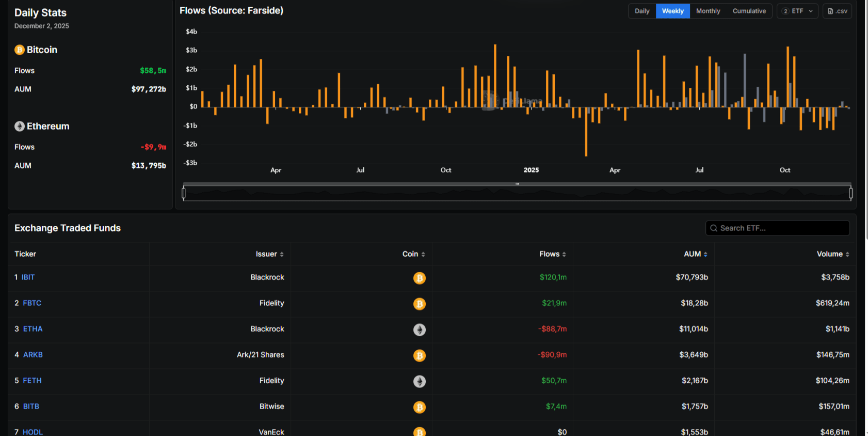
Task: Click the Bitcoin coin icon in IBIT row
Action: click(420, 278)
